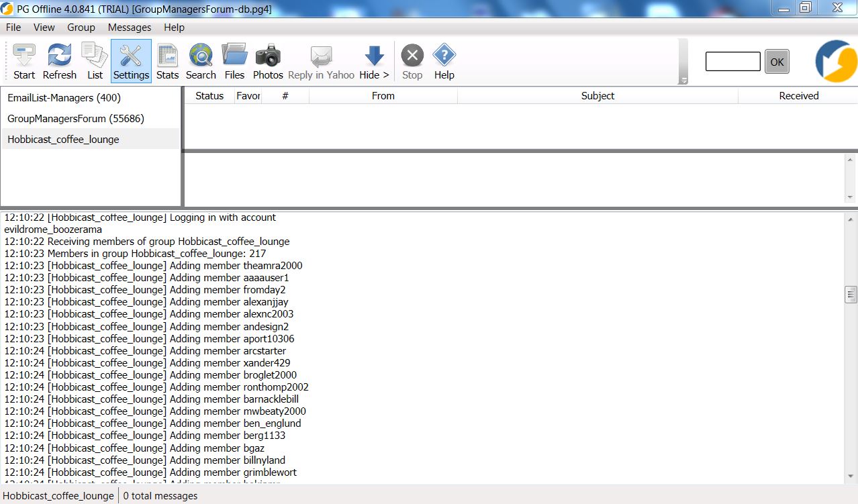Click log line 'Receiving members of group Hobbicast_coffee_lounge'
The width and height of the screenshot is (858, 504).
(x=147, y=242)
